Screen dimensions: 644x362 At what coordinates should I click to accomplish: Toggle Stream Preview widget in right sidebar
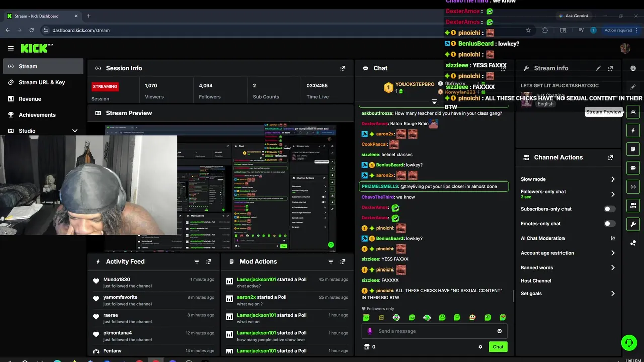(x=633, y=112)
